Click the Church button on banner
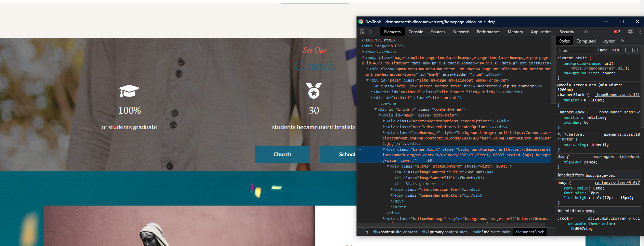Viewport: 644px width, 246px height. point(282,155)
